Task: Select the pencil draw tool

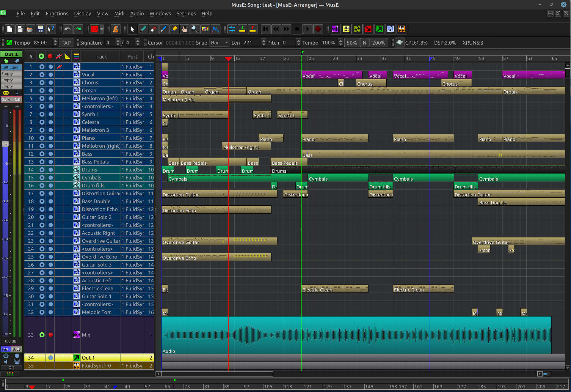Action: 143,29
